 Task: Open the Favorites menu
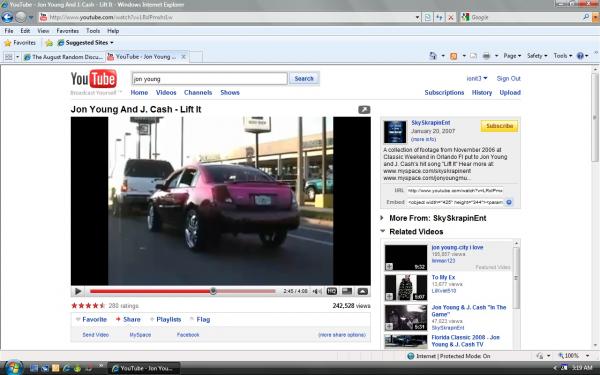[68, 31]
